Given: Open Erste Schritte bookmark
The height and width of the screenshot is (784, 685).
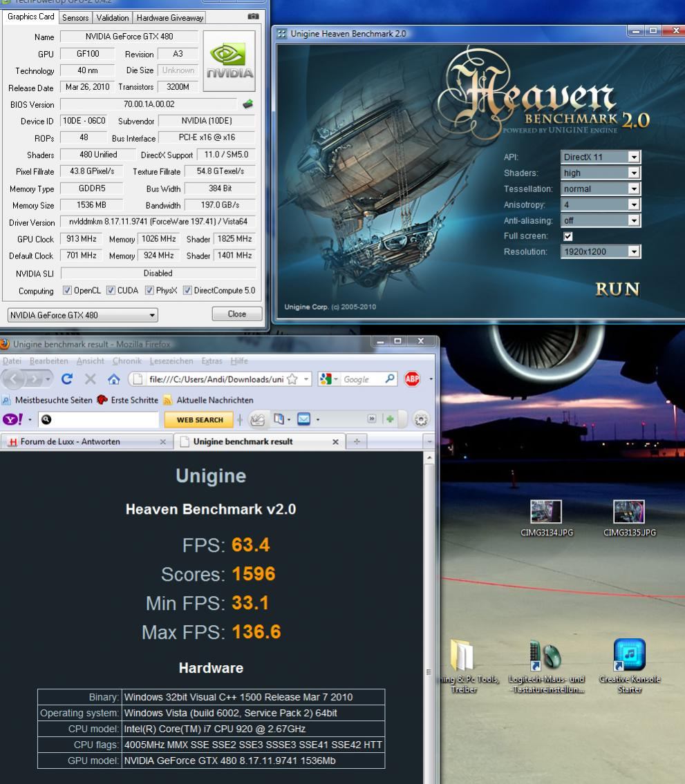Looking at the screenshot, I should coord(128,400).
